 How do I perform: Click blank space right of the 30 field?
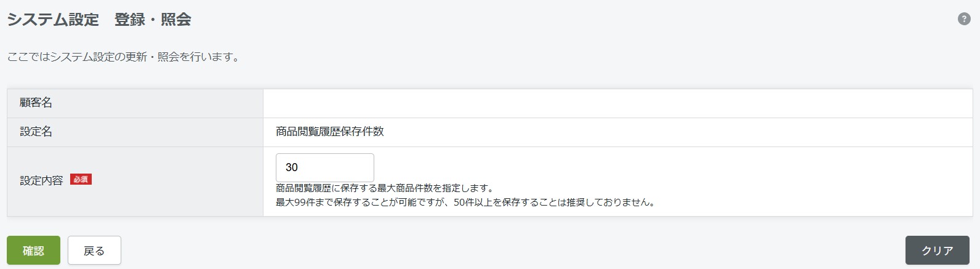point(616,167)
